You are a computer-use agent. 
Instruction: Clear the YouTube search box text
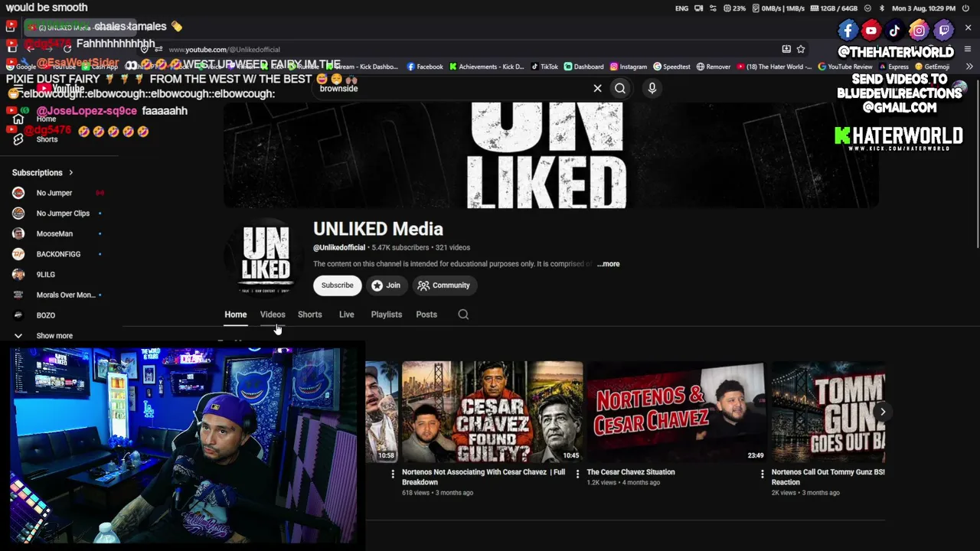[x=597, y=88]
